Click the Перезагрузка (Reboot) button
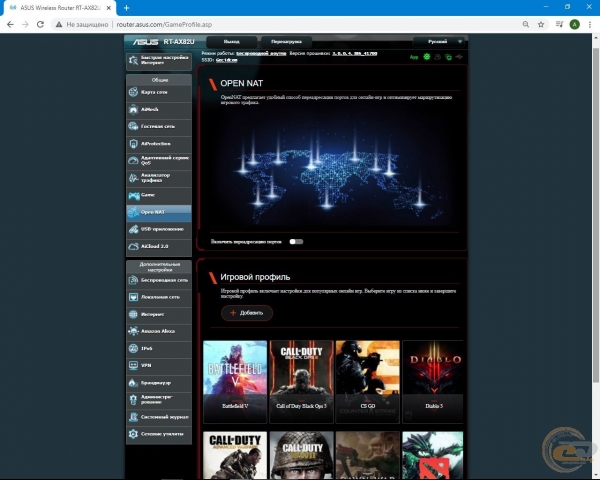Image resolution: width=600 pixels, height=480 pixels. point(286,42)
